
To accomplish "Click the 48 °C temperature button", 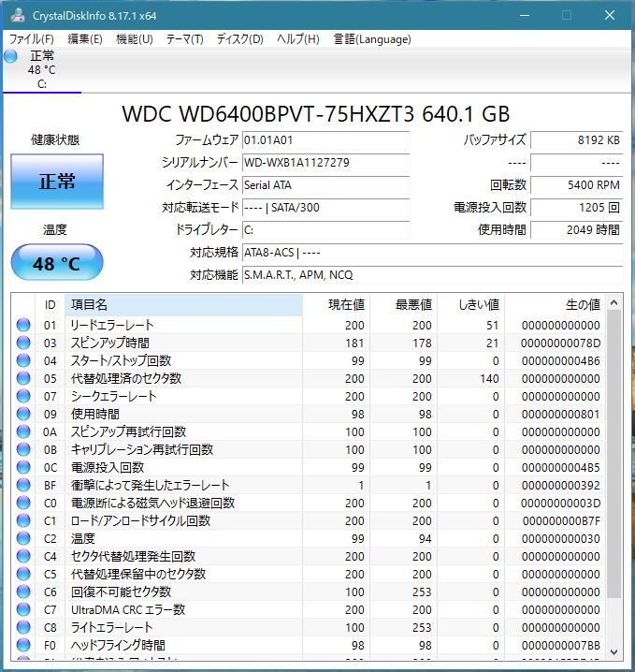I will tap(57, 262).
